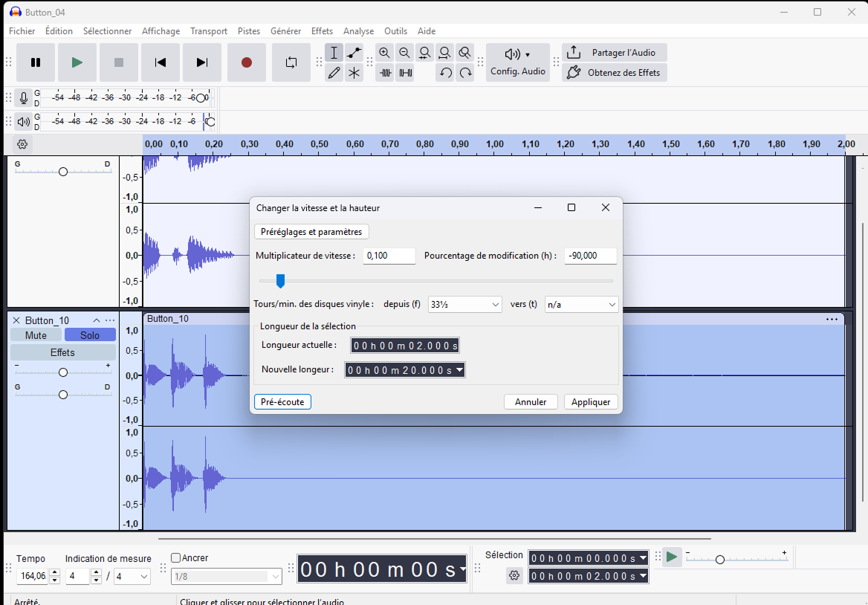Toggle Solo on track Button_10

[90, 335]
